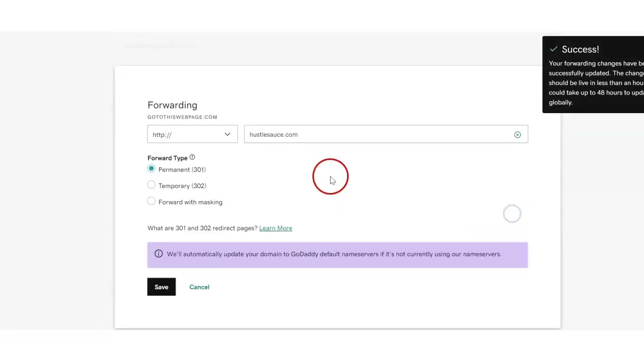Viewport: 644px width, 362px height.
Task: Click the info icon in the nameserver notice
Action: pyautogui.click(x=158, y=254)
